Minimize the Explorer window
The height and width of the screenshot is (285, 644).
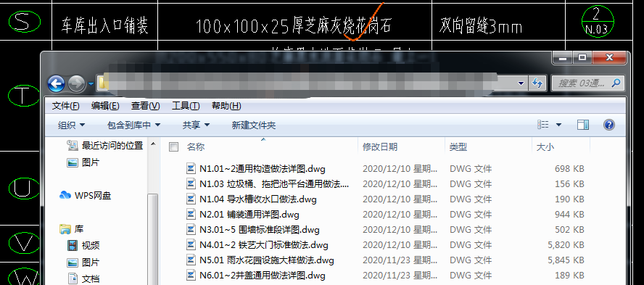pyautogui.click(x=563, y=58)
